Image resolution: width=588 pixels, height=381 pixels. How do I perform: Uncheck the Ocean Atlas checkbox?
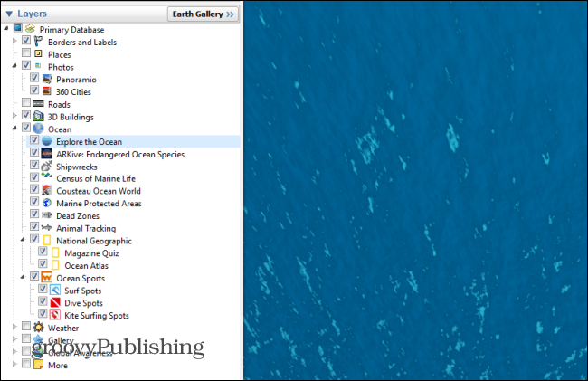tap(43, 263)
